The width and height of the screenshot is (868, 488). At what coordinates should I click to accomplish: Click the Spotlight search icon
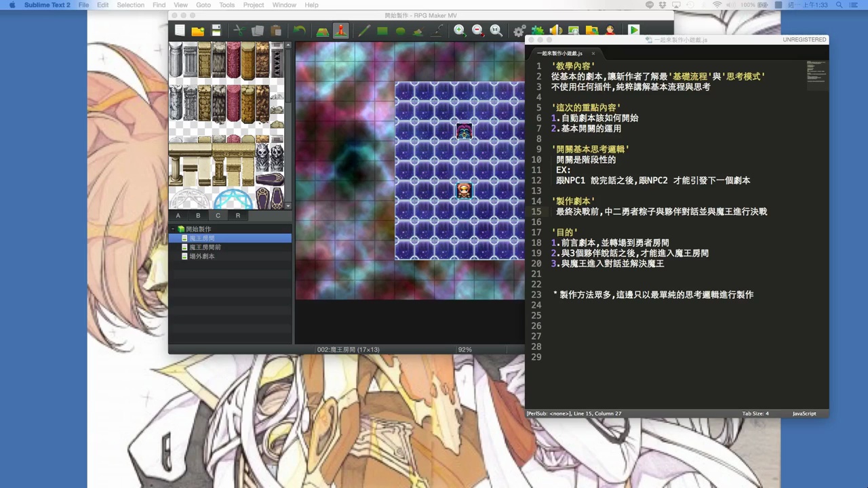coord(840,5)
